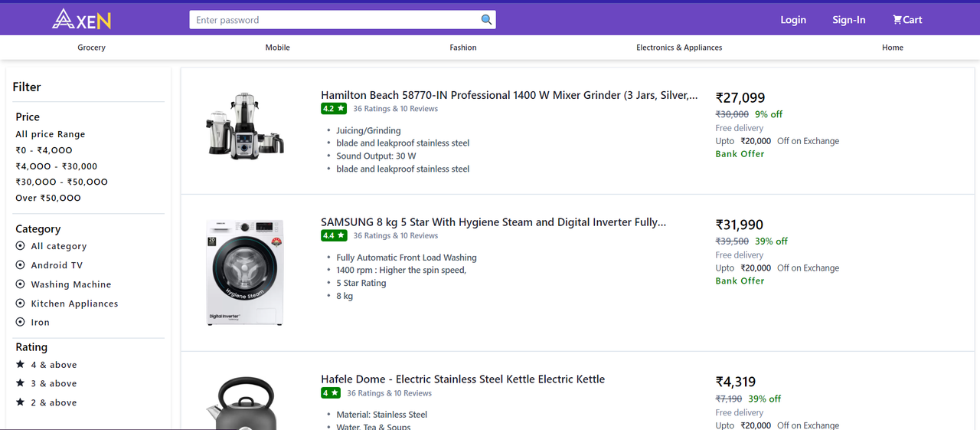Viewport: 980px width, 430px height.
Task: Click the 5 Star Rating bullet text
Action: pos(361,284)
